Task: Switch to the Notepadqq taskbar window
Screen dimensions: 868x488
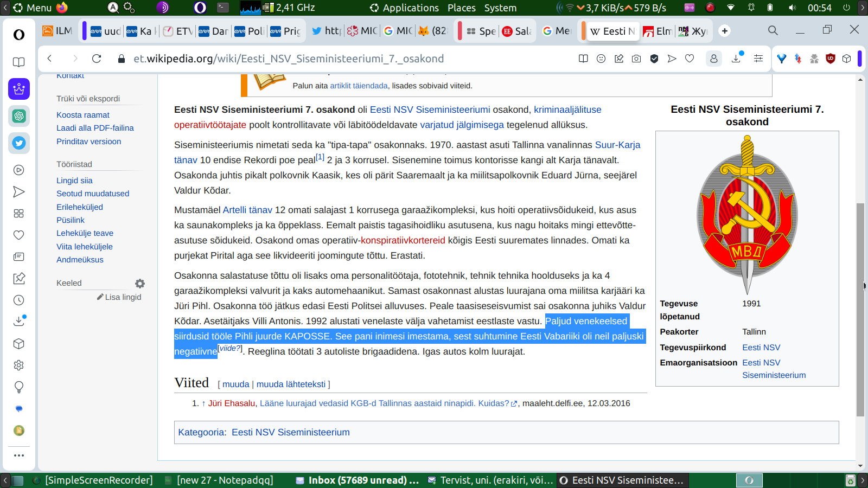Action: 219,480
